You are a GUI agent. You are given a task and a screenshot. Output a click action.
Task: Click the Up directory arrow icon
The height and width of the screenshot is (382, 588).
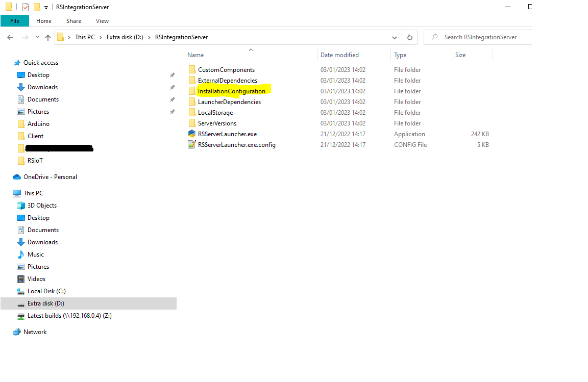click(x=48, y=37)
